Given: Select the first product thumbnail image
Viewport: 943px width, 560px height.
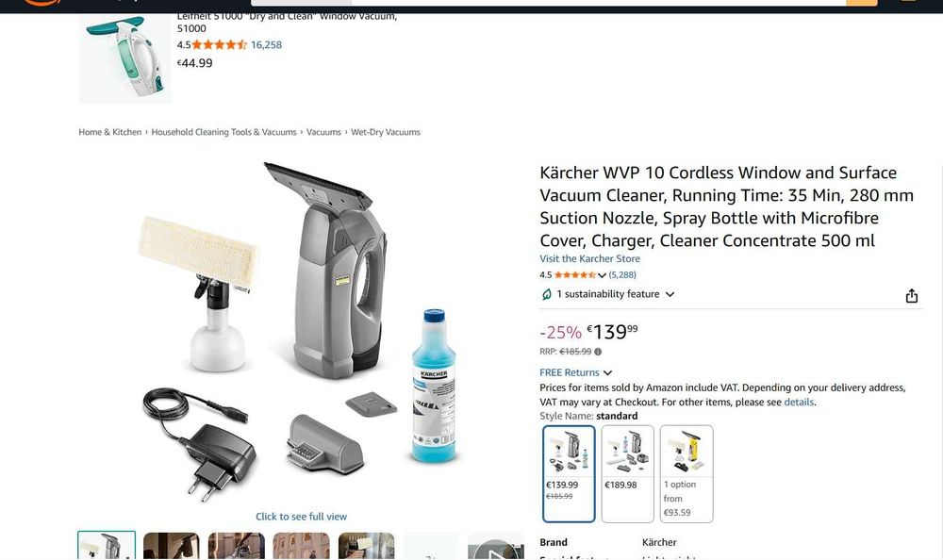Looking at the screenshot, I should coord(107,546).
